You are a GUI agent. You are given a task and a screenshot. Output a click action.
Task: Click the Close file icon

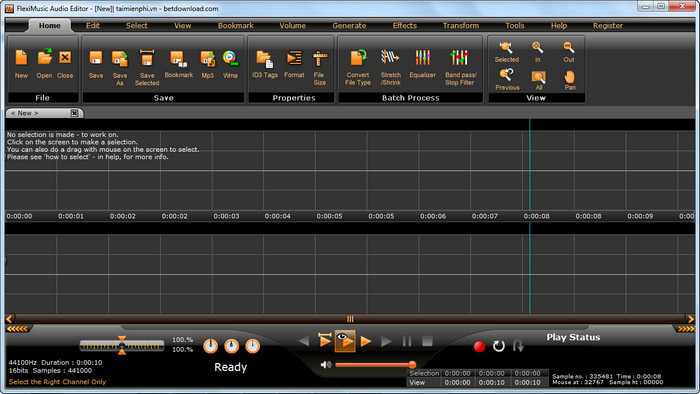(x=65, y=57)
